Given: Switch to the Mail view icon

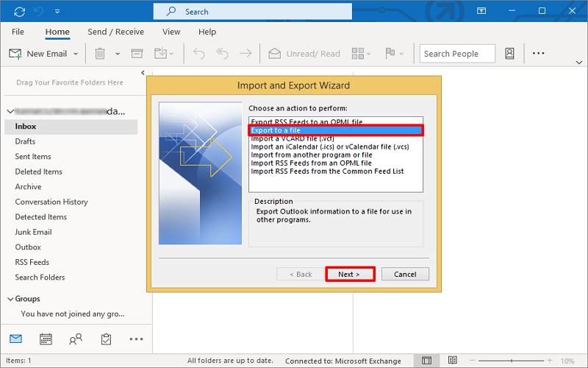Looking at the screenshot, I should click(x=15, y=339).
